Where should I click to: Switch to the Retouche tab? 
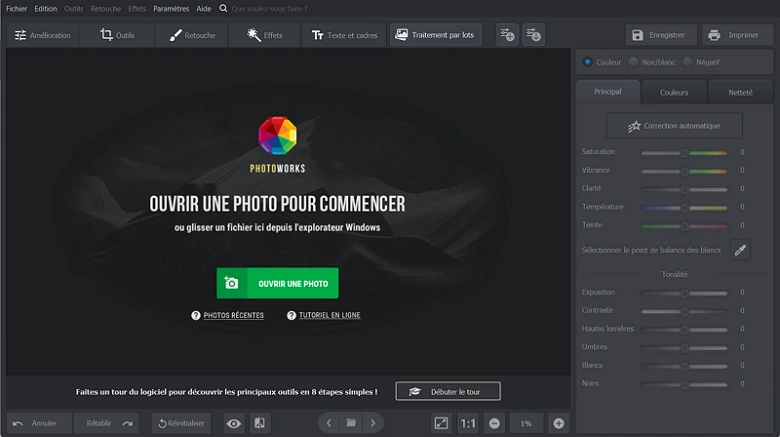point(192,35)
